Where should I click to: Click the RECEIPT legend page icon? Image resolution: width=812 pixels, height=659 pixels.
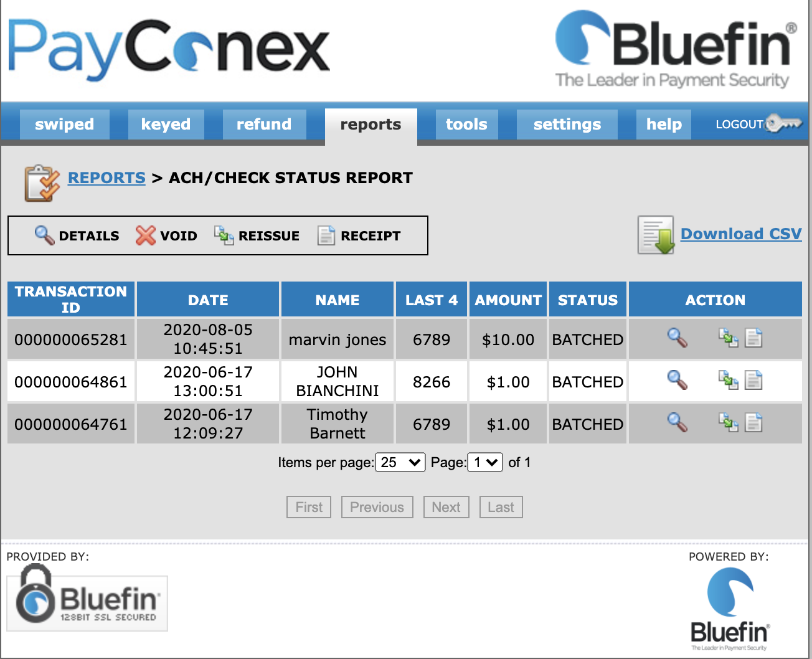[x=326, y=235]
